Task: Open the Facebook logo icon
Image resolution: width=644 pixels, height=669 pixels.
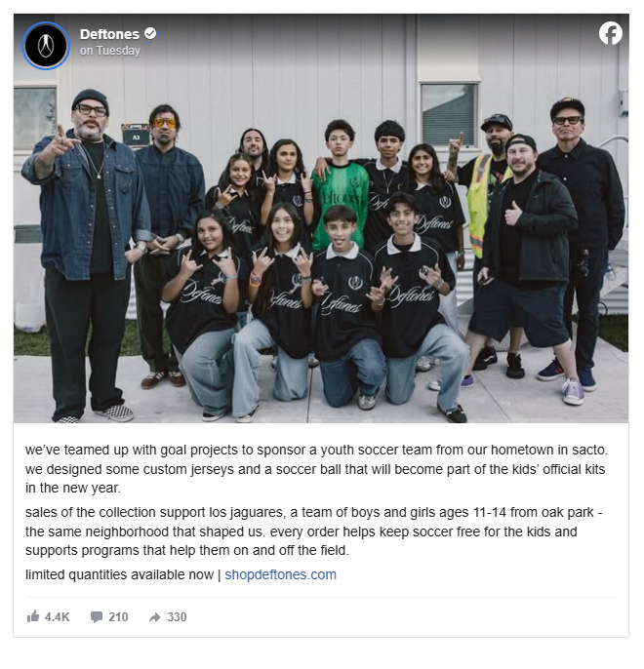Action: (610, 33)
